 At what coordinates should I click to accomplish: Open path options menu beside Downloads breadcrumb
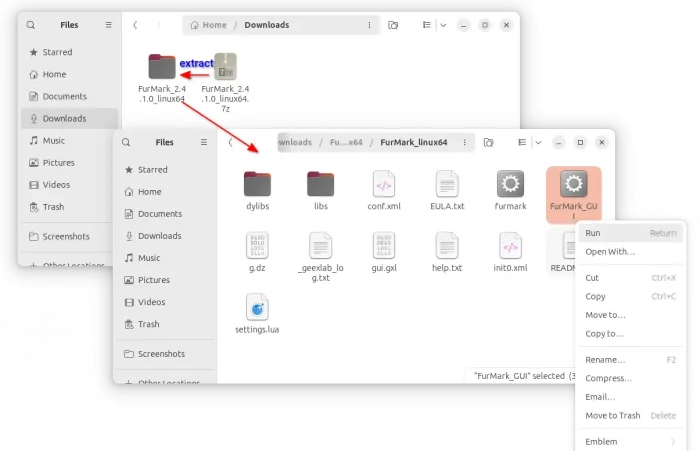tap(369, 25)
